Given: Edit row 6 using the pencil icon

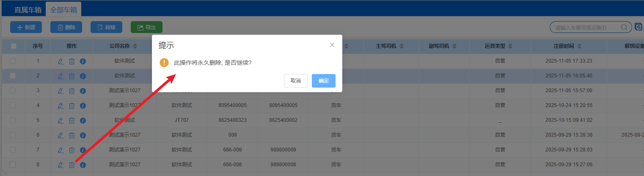Looking at the screenshot, I should [x=61, y=135].
